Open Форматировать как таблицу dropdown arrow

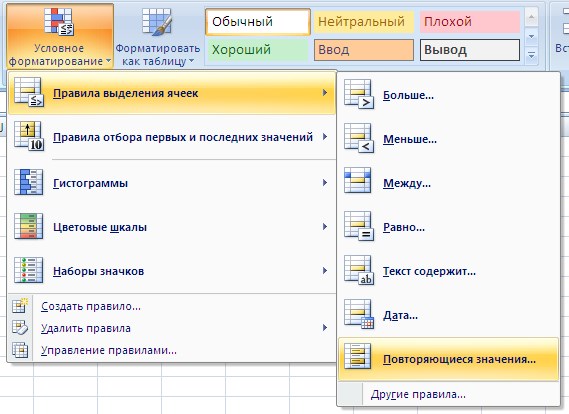191,61
